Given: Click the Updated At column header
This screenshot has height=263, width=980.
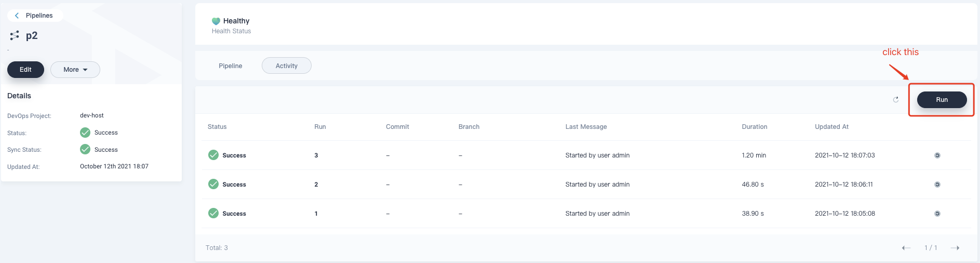Looking at the screenshot, I should [x=831, y=127].
